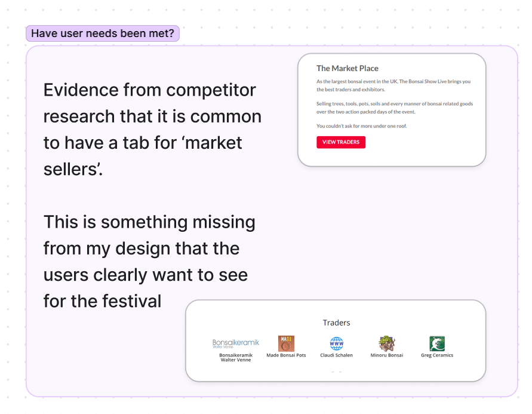The height and width of the screenshot is (414, 532).
Task: Open the Bonsaikeramik Walter Venne name link
Action: pyautogui.click(x=236, y=357)
